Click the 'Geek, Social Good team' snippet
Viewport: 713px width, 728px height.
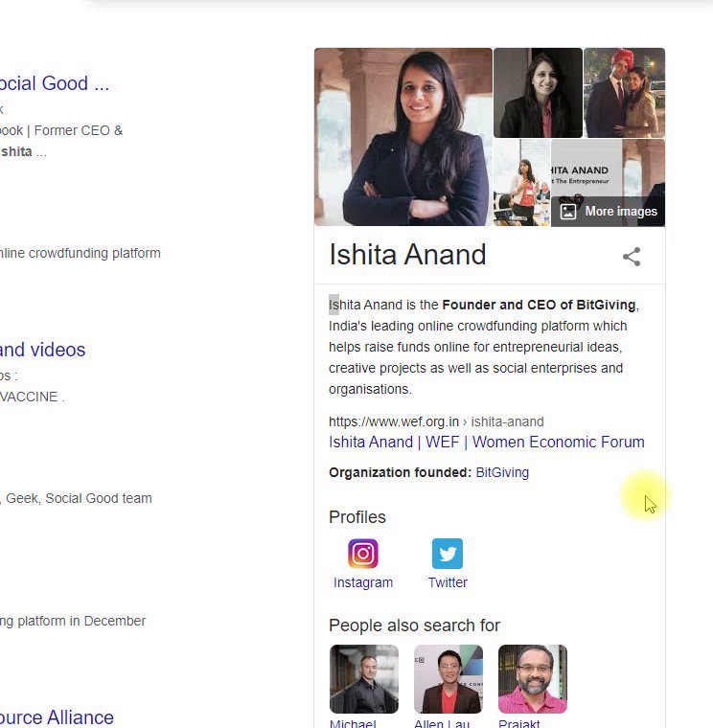(79, 499)
